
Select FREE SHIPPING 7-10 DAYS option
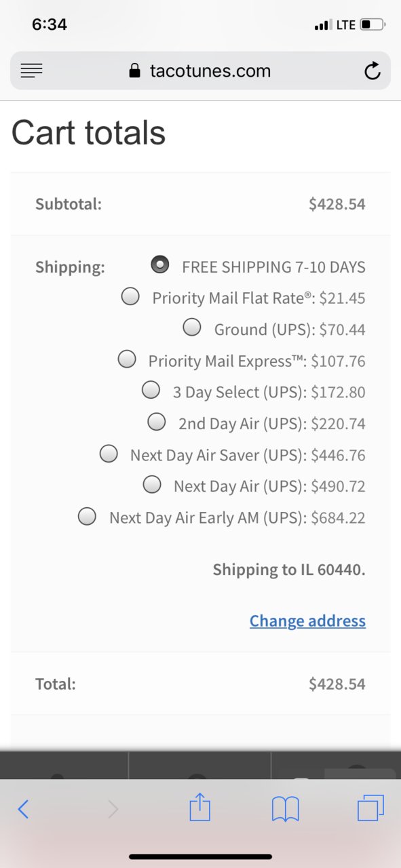tap(160, 265)
